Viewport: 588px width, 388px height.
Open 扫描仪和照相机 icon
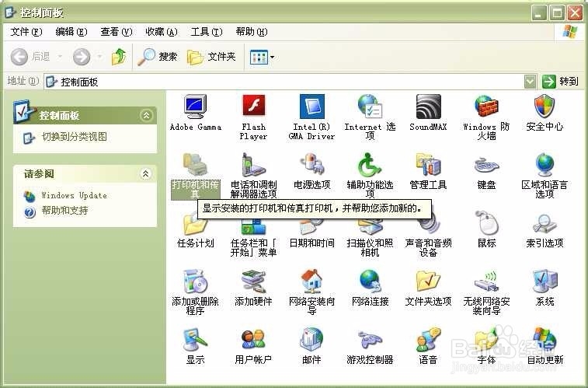click(x=370, y=226)
